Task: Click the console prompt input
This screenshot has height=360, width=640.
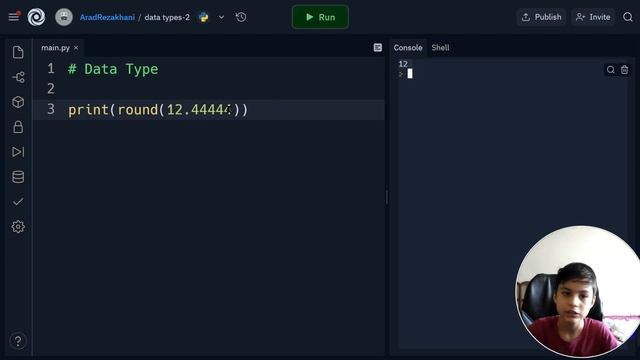Action: click(410, 74)
